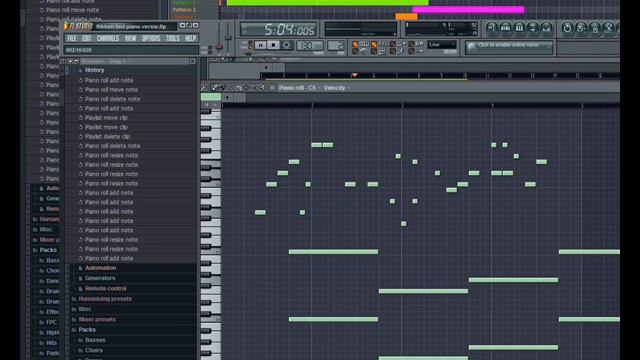Click the history icon next to 'Piano roll move note'
640x360 pixels.
pyautogui.click(x=81, y=90)
